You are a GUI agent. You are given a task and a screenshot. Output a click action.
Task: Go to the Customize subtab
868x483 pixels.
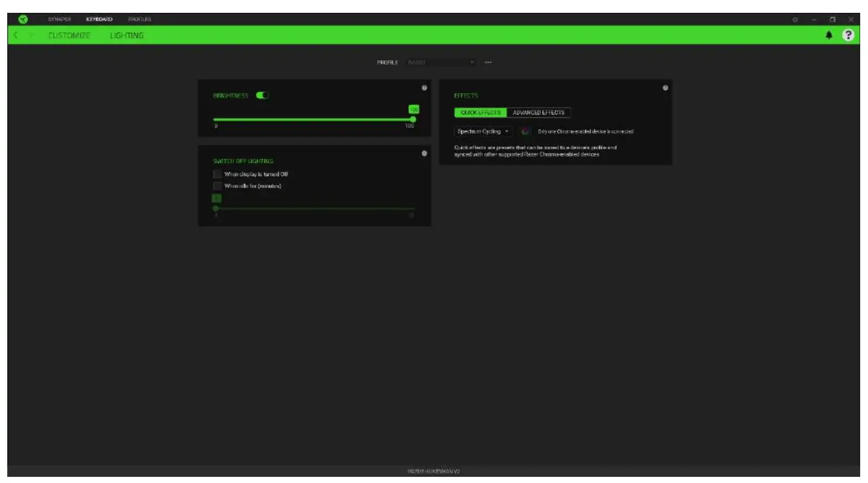69,35
